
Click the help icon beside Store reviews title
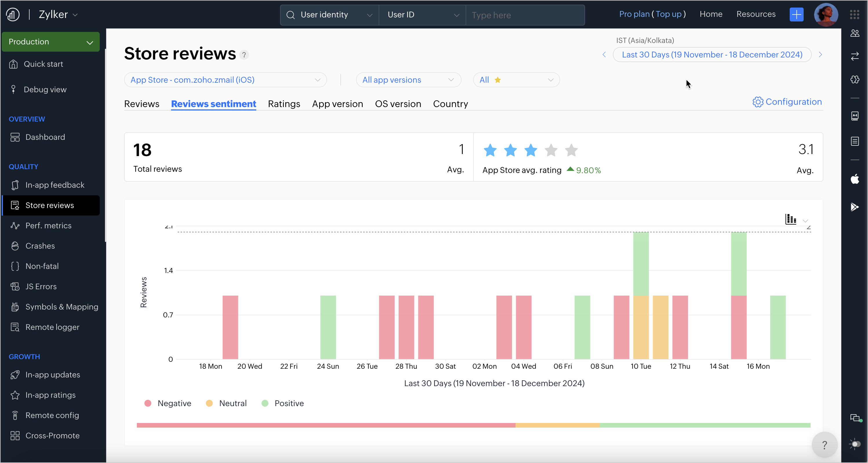[244, 55]
